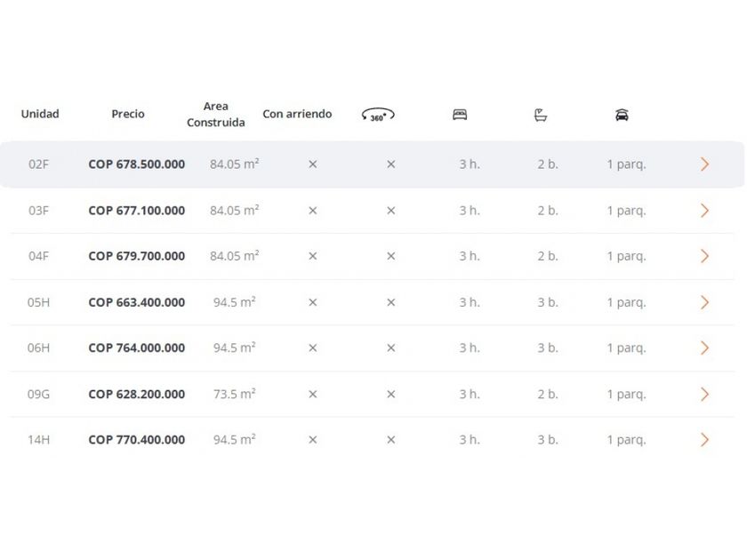Click the 360° X mark for unit 02F
Image resolution: width=747 pixels, height=560 pixels.
[390, 164]
